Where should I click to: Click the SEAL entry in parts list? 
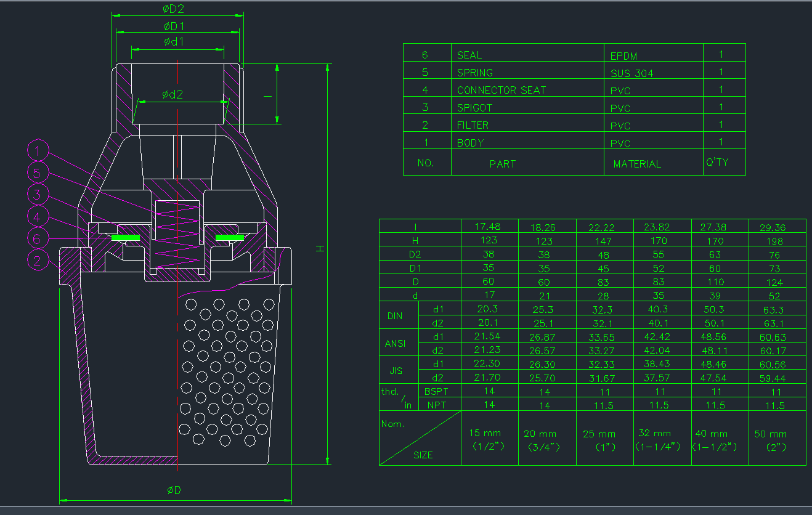coord(469,55)
